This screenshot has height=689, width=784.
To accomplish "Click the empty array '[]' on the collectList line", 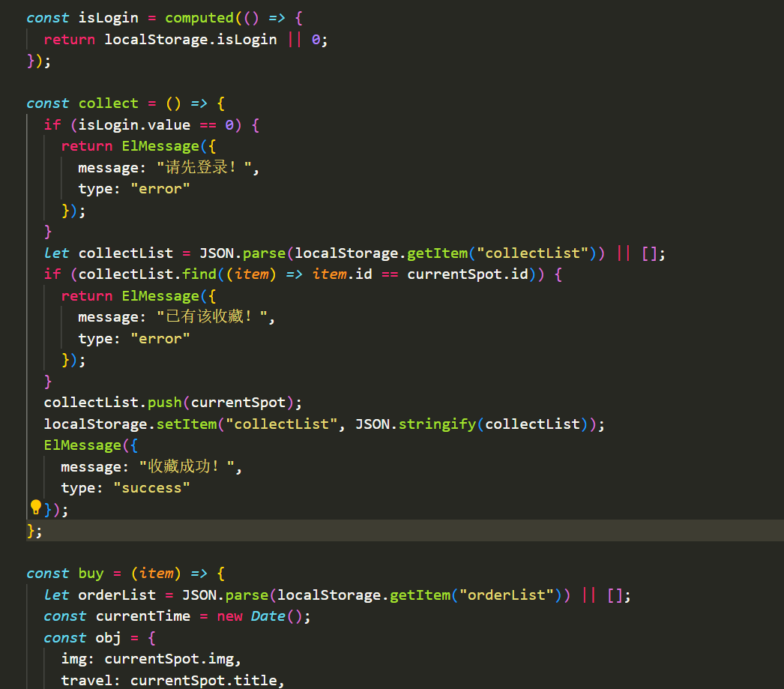I will point(650,253).
